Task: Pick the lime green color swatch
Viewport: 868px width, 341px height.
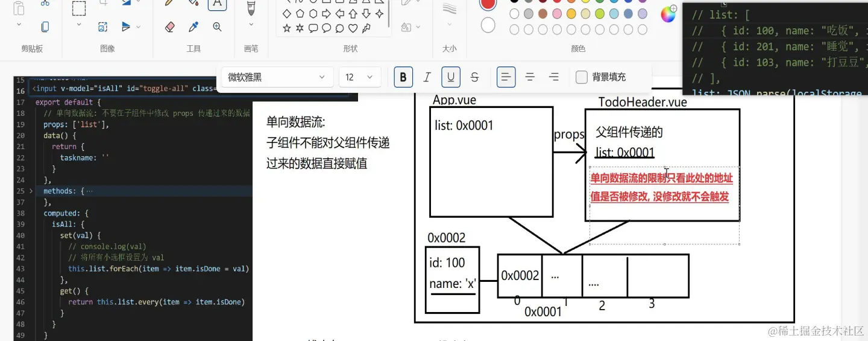Action: tap(600, 14)
